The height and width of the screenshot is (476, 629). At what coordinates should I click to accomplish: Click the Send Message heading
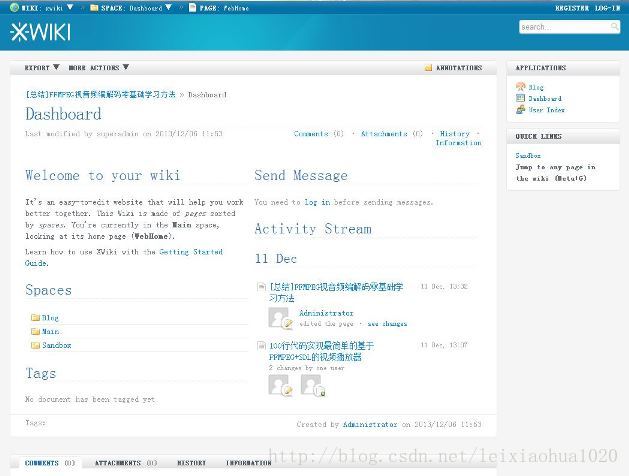click(301, 175)
